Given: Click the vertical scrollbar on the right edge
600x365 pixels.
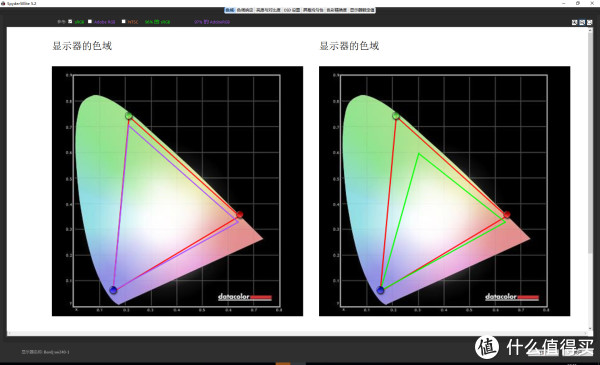Looking at the screenshot, I should click(590, 142).
